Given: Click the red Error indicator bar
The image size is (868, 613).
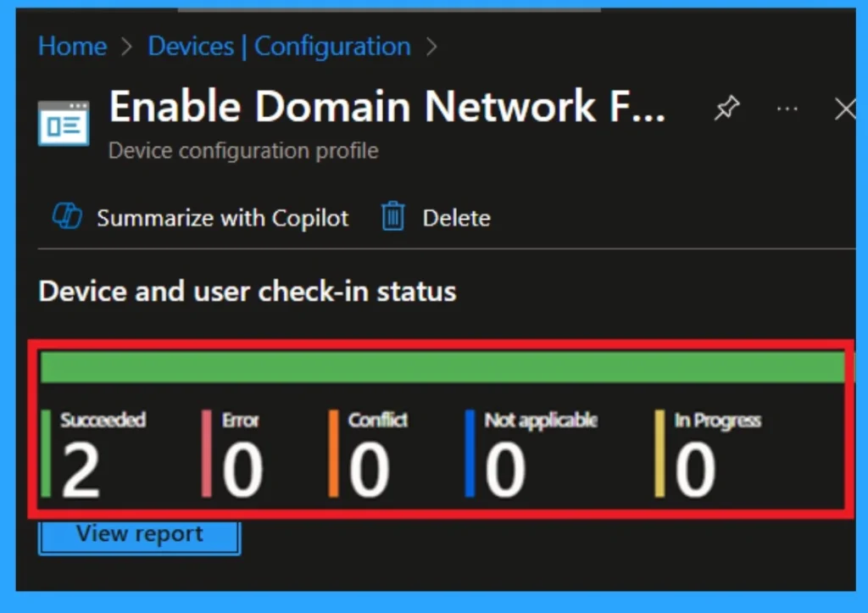Looking at the screenshot, I should pyautogui.click(x=205, y=452).
